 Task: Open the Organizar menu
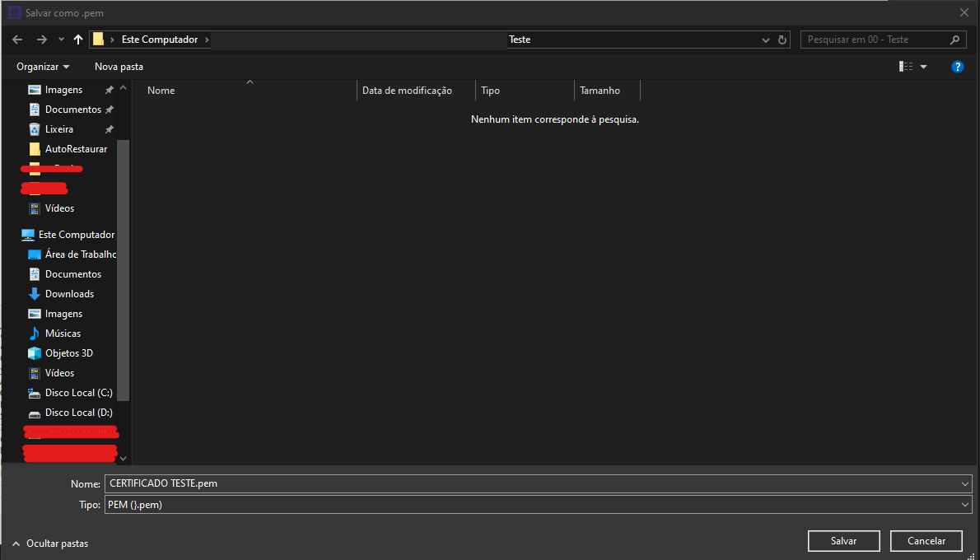(x=43, y=66)
